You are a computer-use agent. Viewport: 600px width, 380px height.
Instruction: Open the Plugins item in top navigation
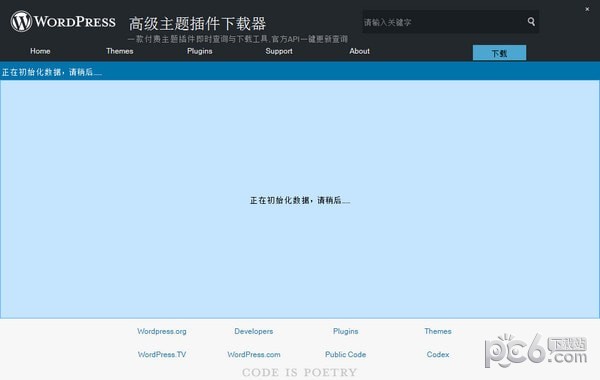(x=200, y=51)
